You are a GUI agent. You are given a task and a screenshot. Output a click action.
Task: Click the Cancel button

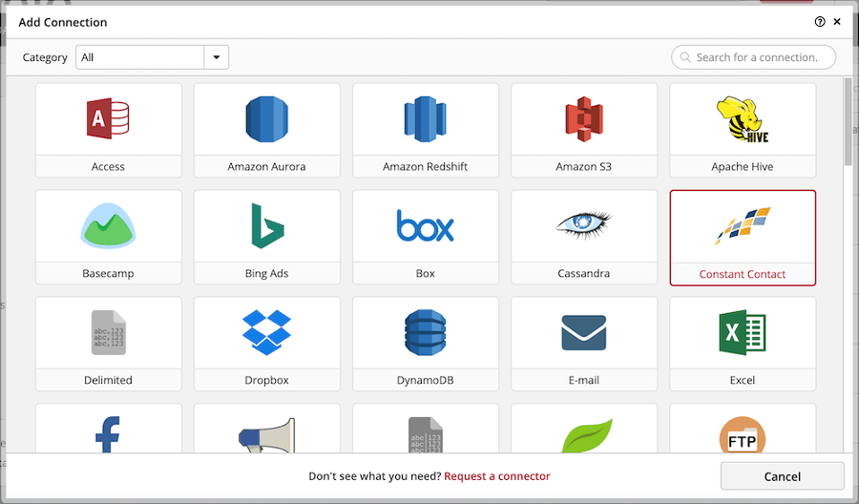pos(783,476)
